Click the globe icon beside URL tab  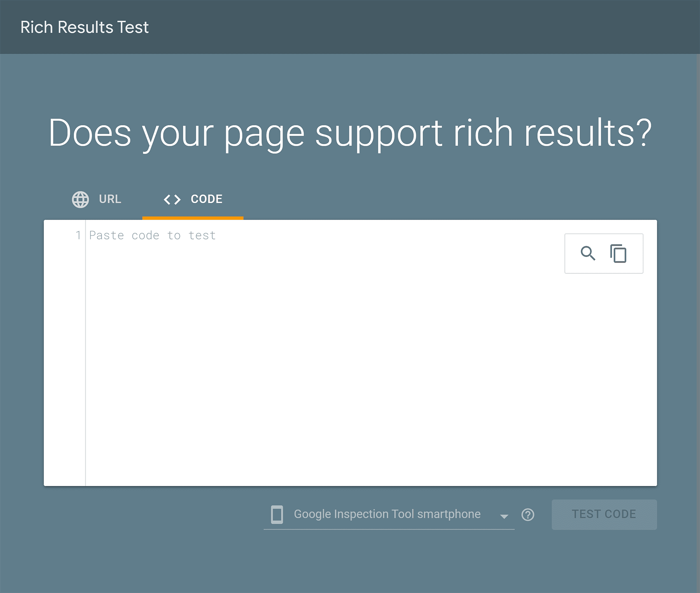(80, 199)
